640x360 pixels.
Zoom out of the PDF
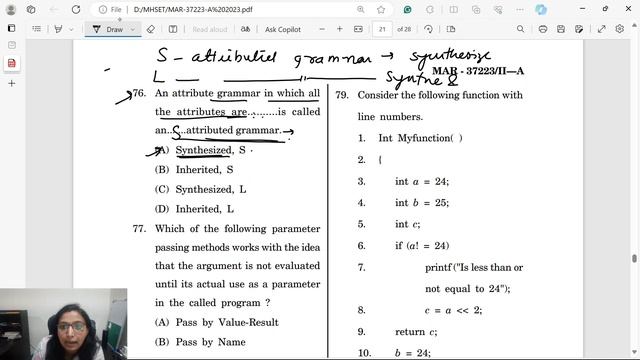tap(322, 29)
